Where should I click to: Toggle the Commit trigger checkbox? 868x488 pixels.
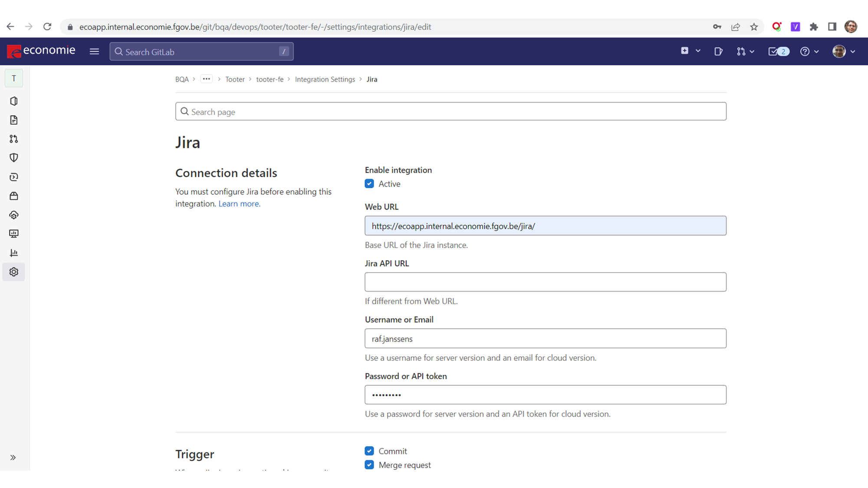(369, 451)
